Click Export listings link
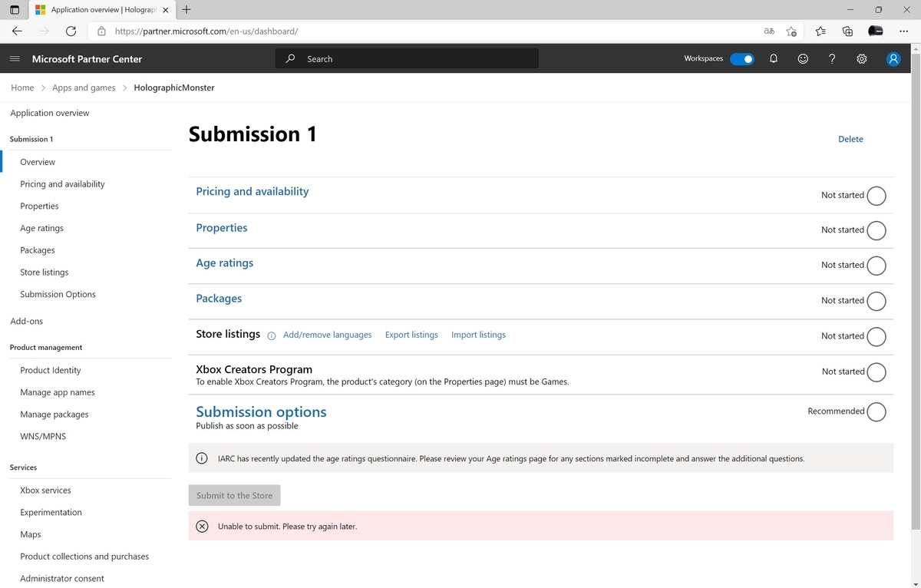Image resolution: width=921 pixels, height=588 pixels. (x=411, y=335)
